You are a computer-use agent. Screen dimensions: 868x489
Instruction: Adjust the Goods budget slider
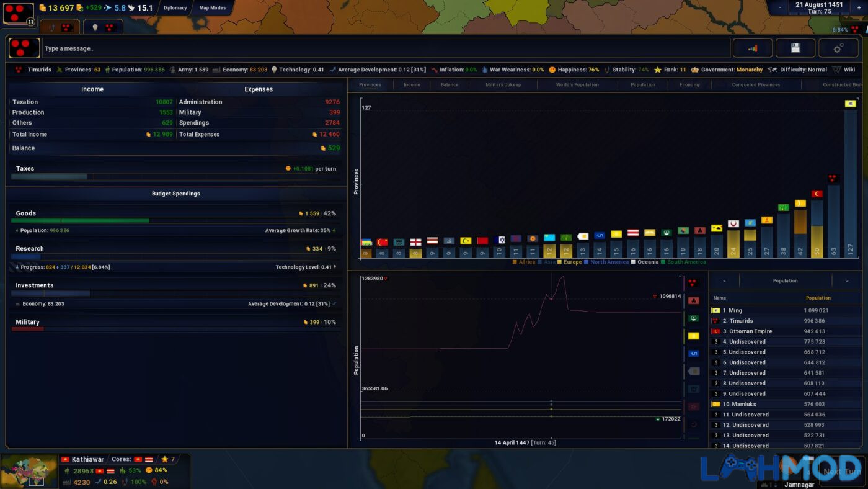pos(175,220)
